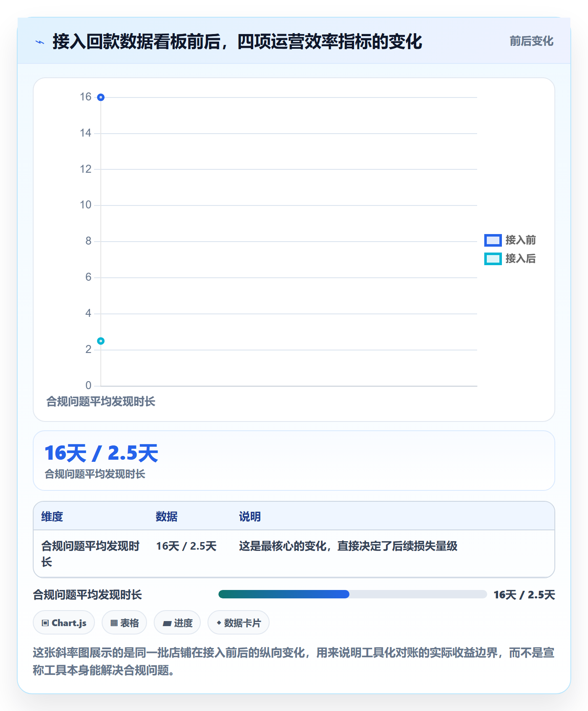Viewport: 588px width, 711px height.
Task: Toggle the 接入后 legend entry
Action: (x=510, y=258)
